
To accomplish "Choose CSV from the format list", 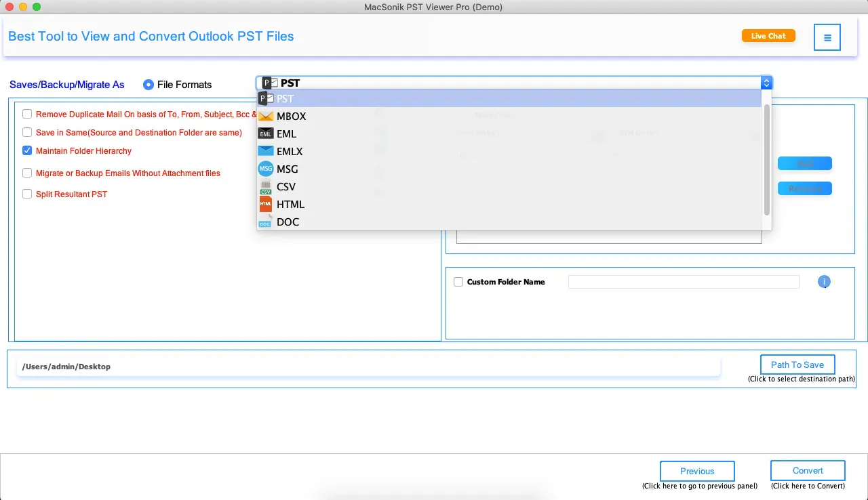I will click(x=510, y=186).
